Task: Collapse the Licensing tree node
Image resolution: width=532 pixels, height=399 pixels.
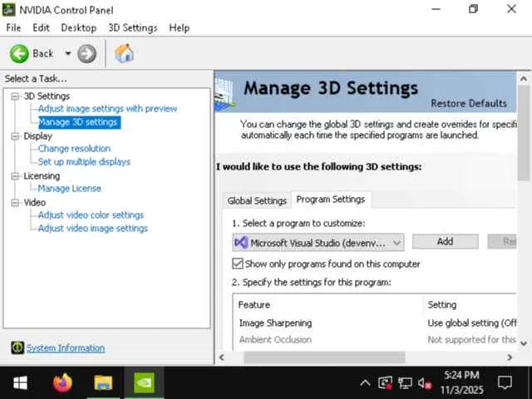Action: click(x=15, y=176)
